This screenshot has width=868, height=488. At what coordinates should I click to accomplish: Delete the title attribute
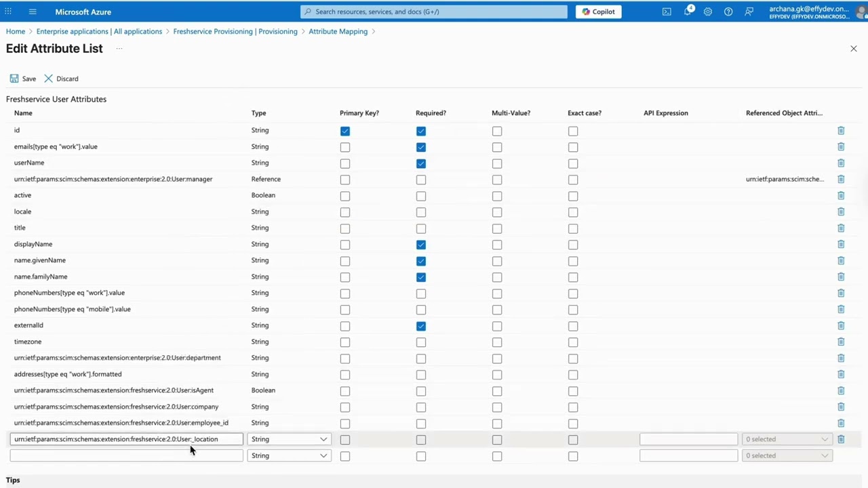coord(841,228)
